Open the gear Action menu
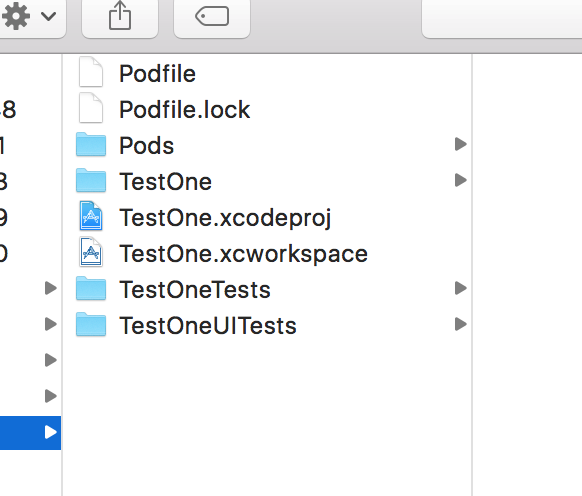 click(x=29, y=17)
